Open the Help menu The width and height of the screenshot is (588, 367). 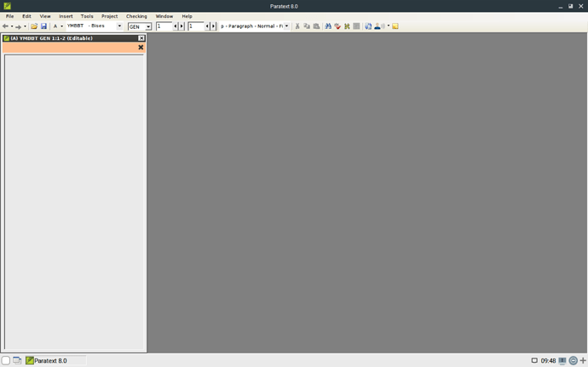pos(187,16)
